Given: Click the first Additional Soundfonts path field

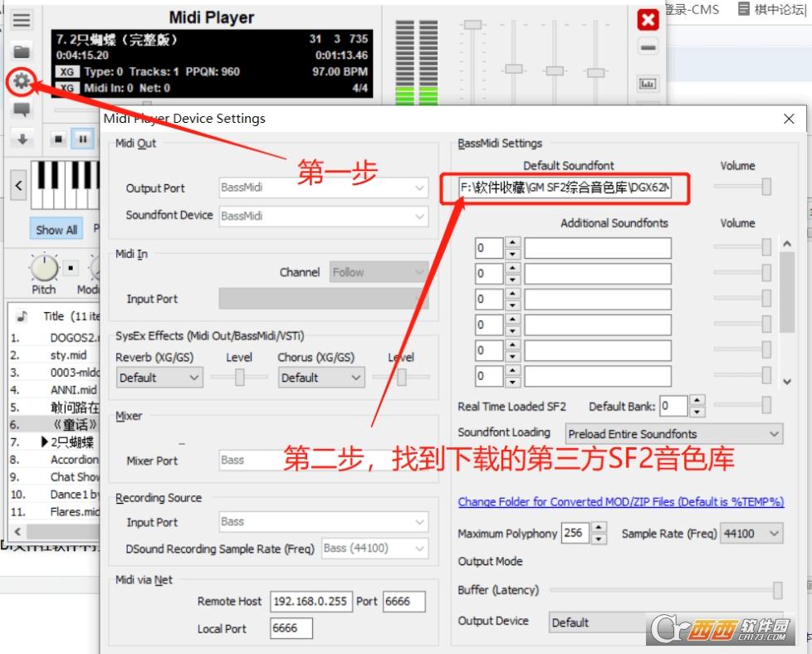Looking at the screenshot, I should [x=598, y=248].
